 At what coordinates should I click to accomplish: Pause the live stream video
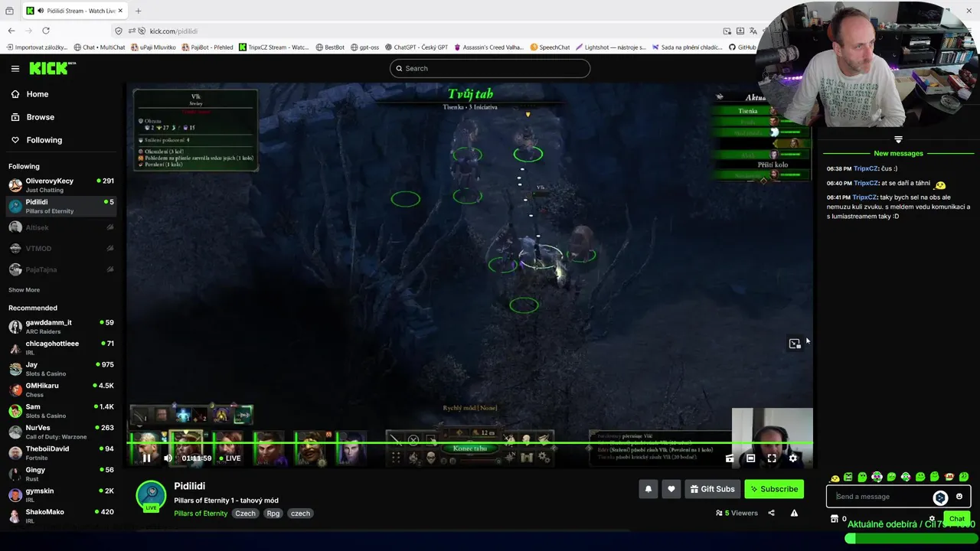coord(146,458)
